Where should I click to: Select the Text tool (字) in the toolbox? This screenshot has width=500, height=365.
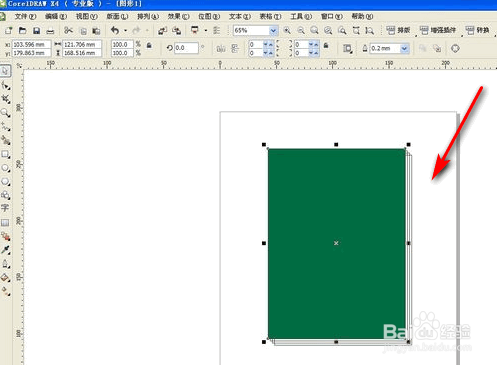click(x=5, y=208)
